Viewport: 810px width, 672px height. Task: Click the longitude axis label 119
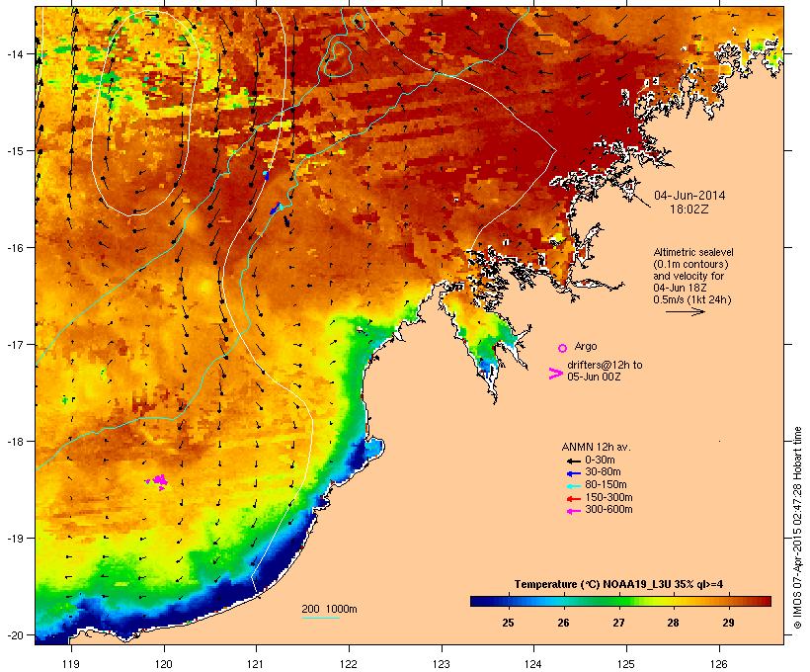click(71, 664)
